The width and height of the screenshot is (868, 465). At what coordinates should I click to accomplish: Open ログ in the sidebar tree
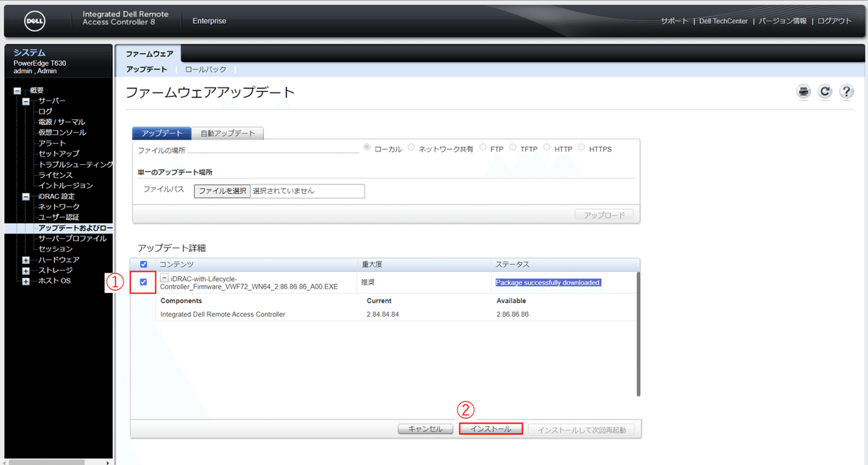coord(46,111)
